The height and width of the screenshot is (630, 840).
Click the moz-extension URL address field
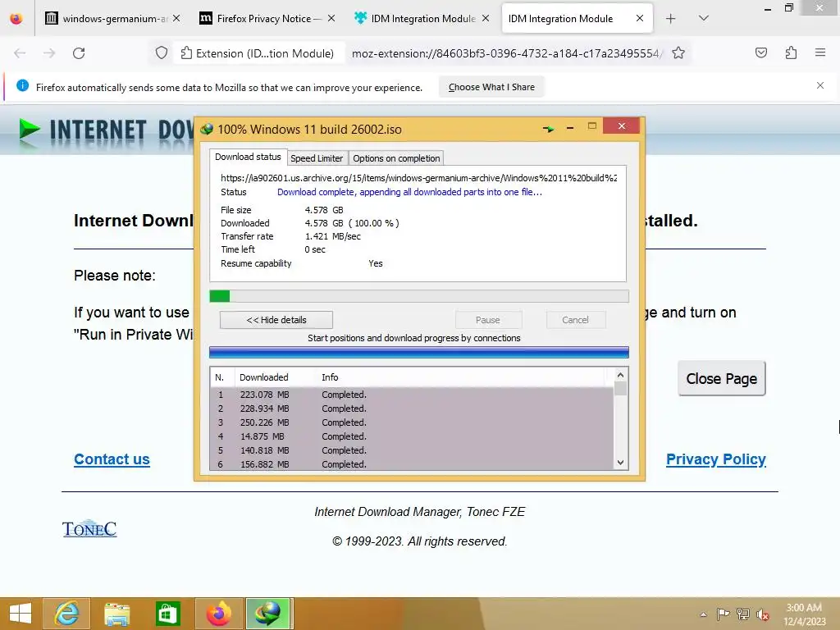[506, 53]
